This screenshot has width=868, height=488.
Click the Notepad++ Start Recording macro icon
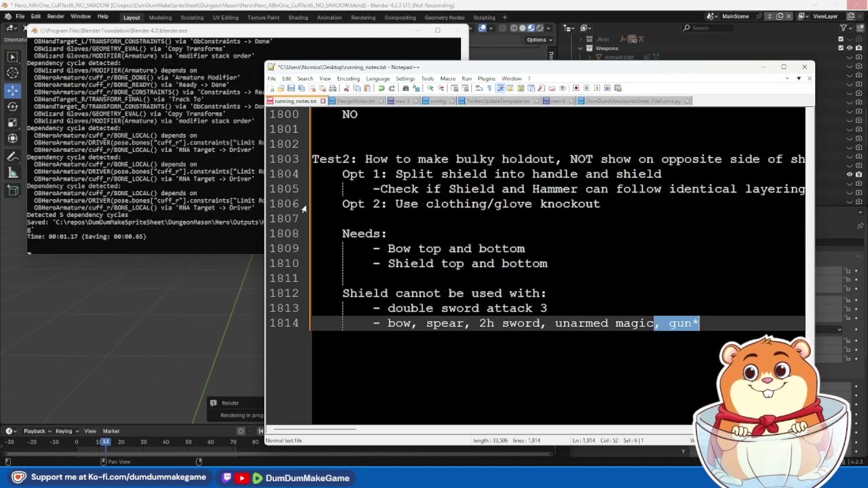576,88
